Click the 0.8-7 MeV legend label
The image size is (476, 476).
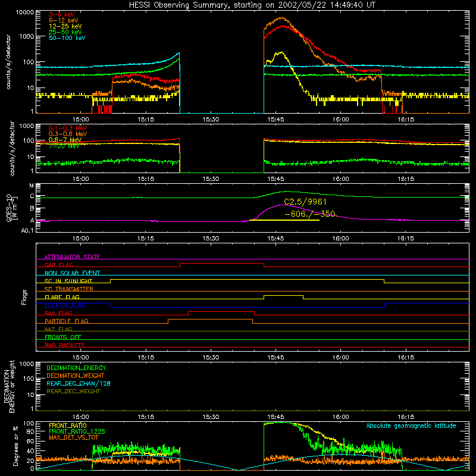pyautogui.click(x=65, y=140)
